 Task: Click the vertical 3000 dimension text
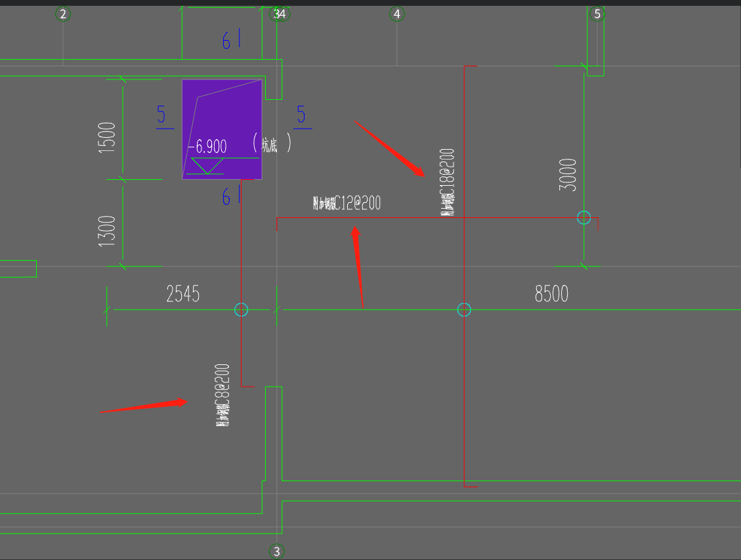point(568,175)
